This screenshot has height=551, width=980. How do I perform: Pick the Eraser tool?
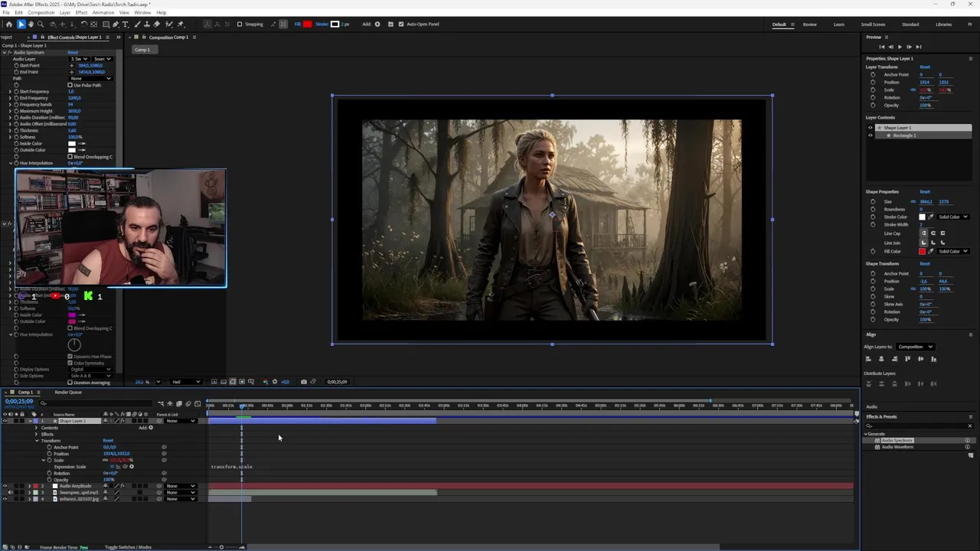pyautogui.click(x=155, y=24)
